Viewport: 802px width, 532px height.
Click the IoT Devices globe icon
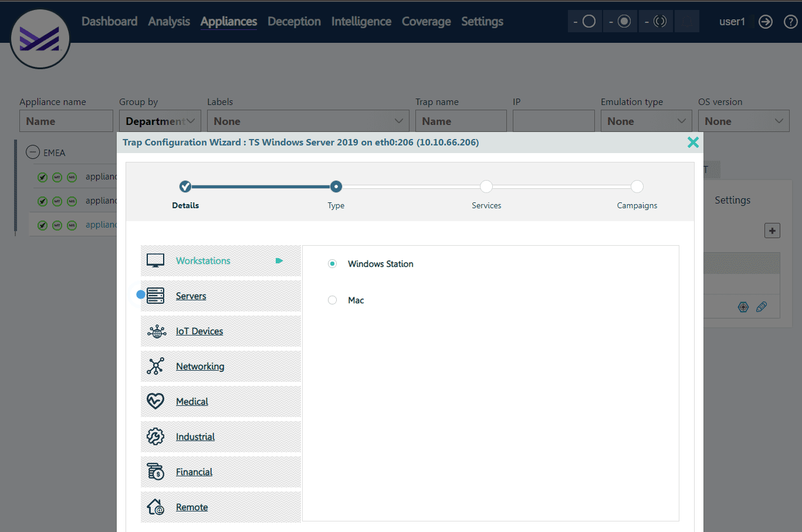156,331
